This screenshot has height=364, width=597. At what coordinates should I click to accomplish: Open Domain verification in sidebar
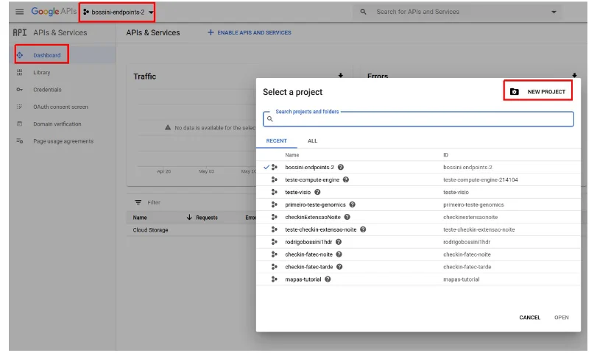click(x=57, y=124)
